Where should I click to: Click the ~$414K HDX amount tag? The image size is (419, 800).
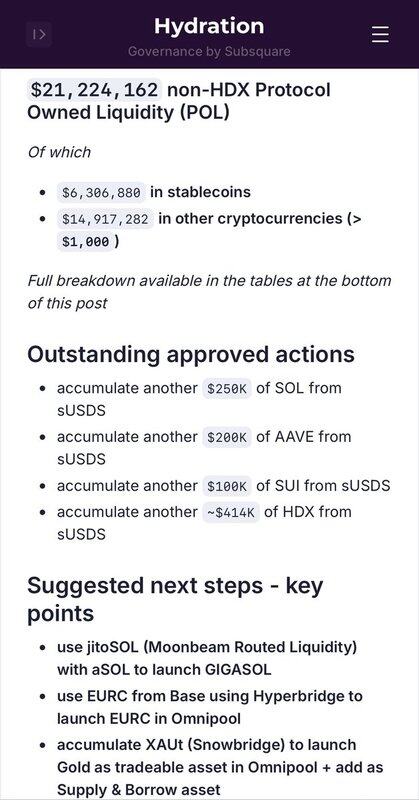231,513
